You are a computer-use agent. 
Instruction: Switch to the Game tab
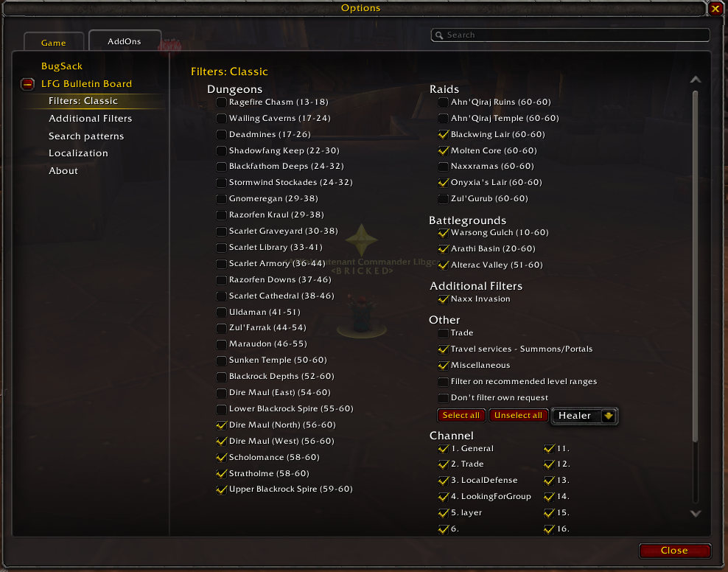point(54,42)
